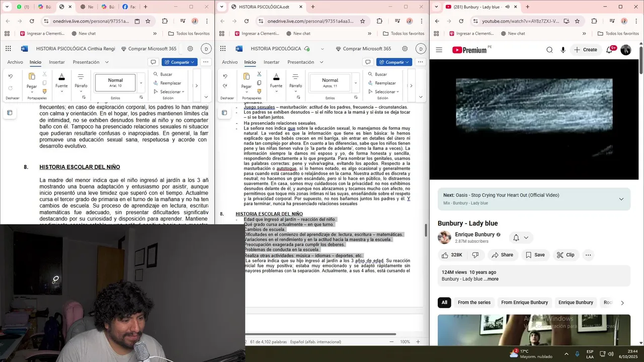Click YouTube account avatar

[x=626, y=50]
